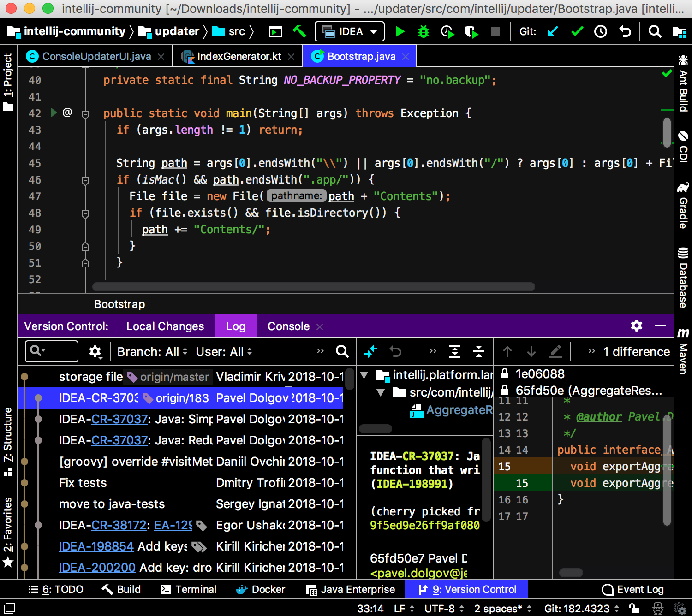
Task: Switch to ConsoleUpdaterUI.java tab
Action: point(95,56)
